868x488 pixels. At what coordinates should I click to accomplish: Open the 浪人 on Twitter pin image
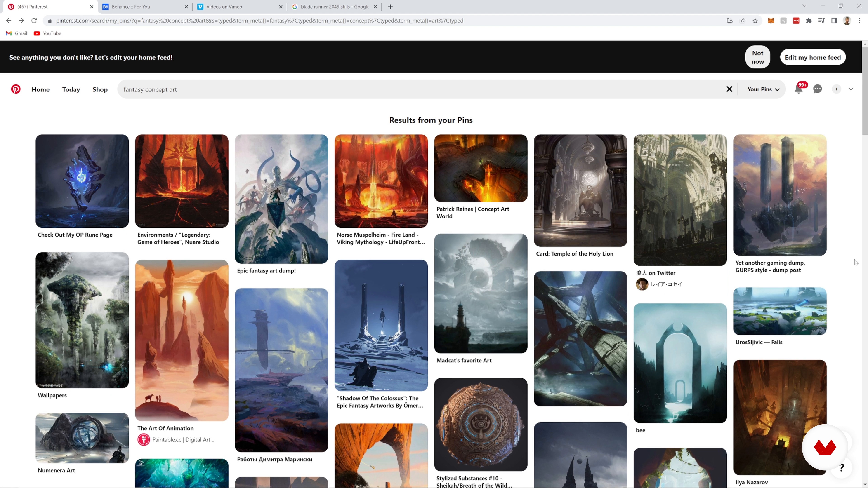coord(680,200)
